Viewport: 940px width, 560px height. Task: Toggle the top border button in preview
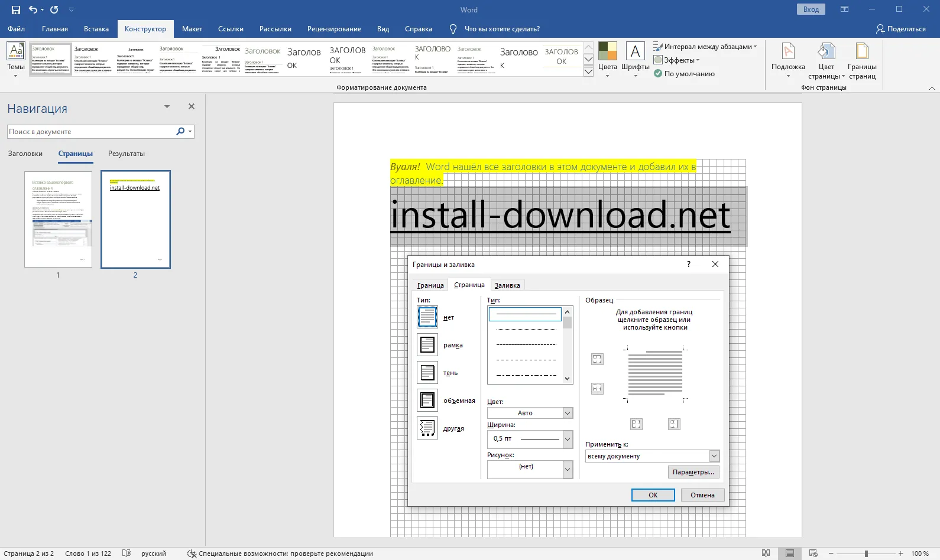click(x=597, y=359)
